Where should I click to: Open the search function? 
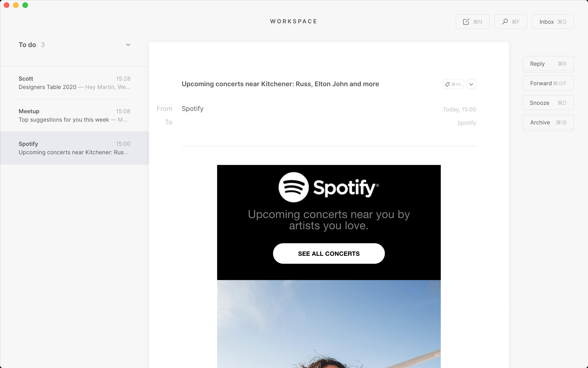click(510, 21)
